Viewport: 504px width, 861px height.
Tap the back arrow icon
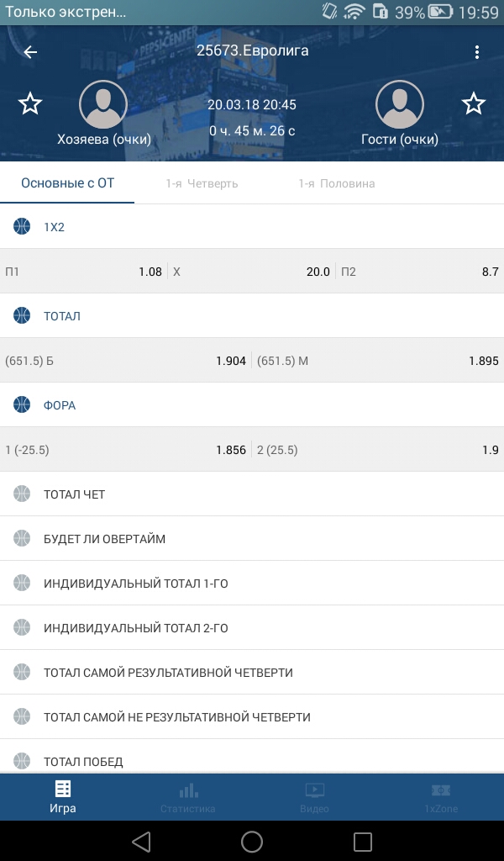point(30,52)
